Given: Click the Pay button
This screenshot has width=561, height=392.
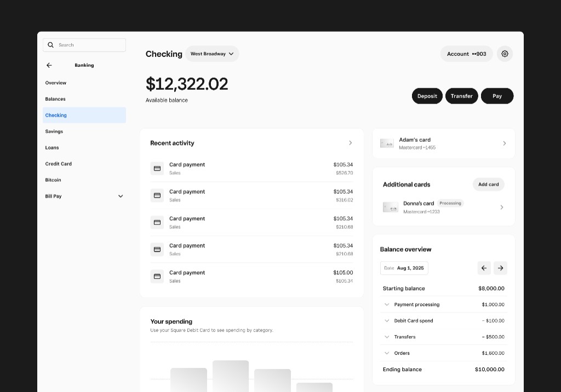Looking at the screenshot, I should (x=497, y=96).
